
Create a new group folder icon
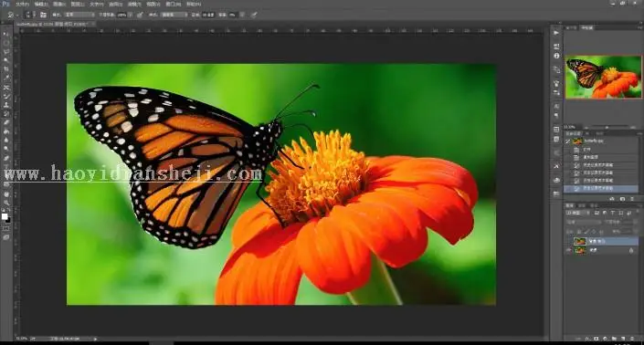pos(614,339)
